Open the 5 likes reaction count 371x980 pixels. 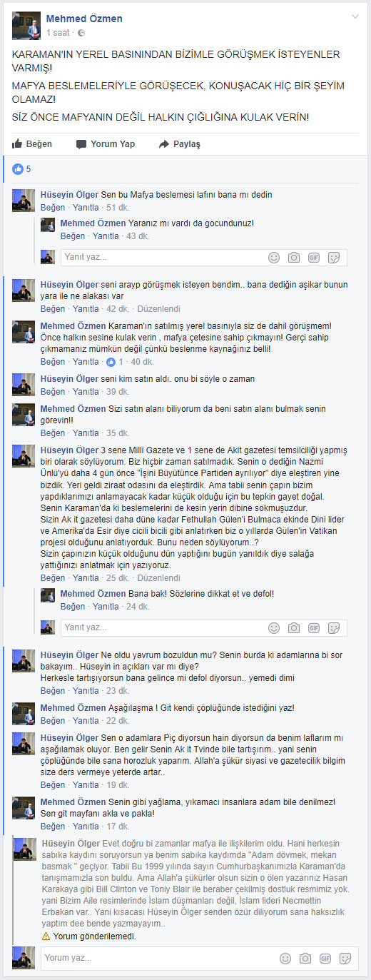(x=21, y=169)
